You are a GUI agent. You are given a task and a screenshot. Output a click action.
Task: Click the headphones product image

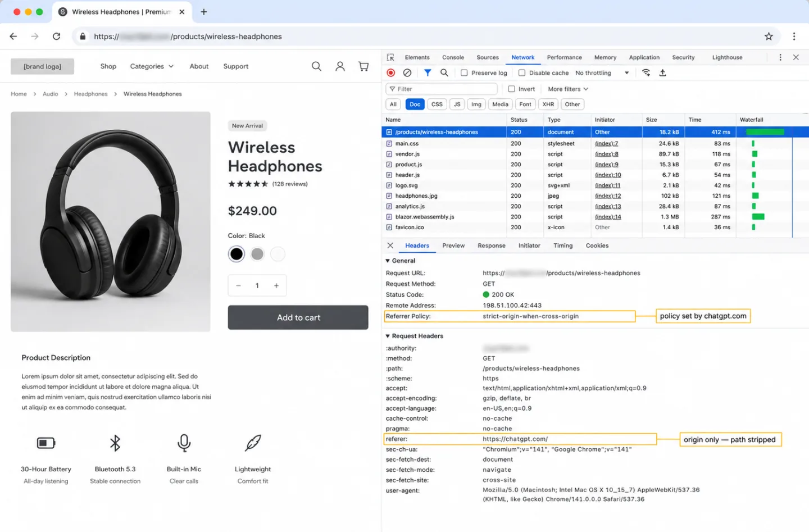pos(111,221)
